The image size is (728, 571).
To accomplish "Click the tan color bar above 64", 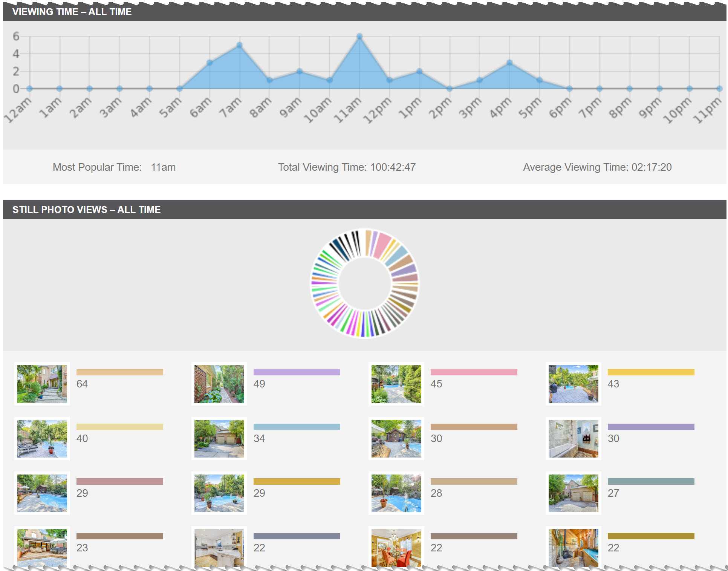I will (120, 372).
